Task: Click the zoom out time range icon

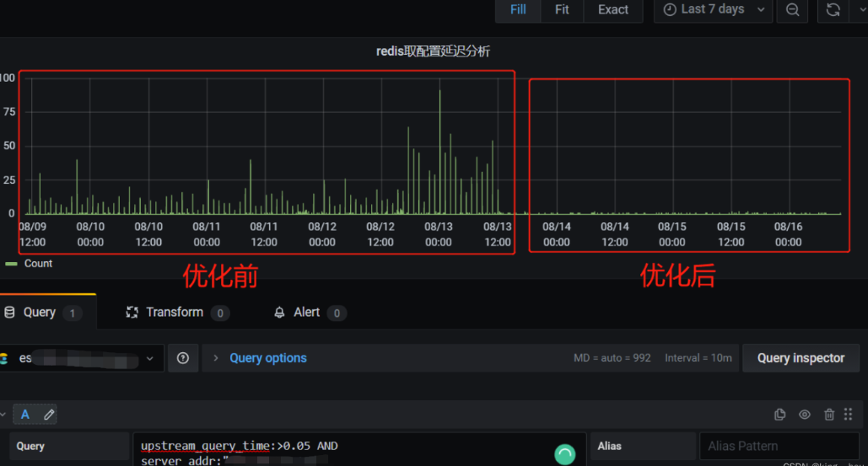Action: point(792,9)
